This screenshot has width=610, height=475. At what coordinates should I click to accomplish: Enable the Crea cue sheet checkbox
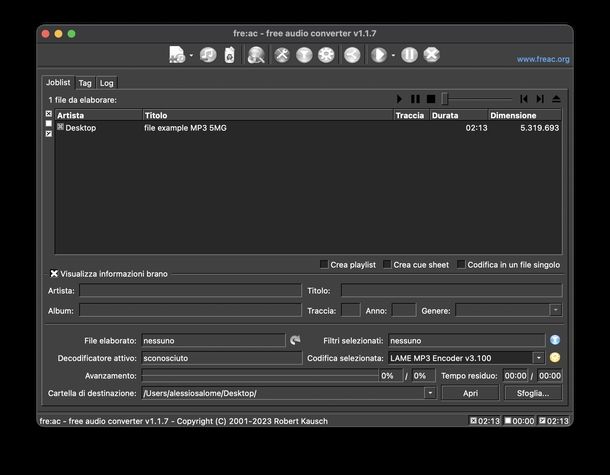coord(387,265)
